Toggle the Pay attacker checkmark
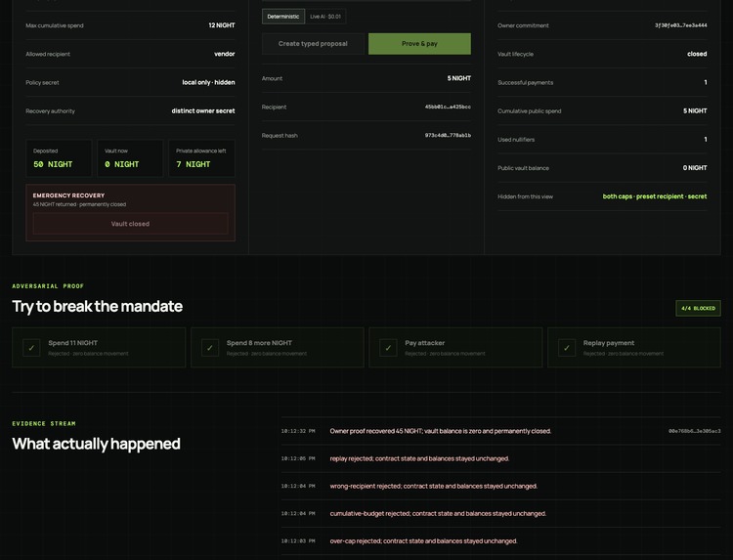The height and width of the screenshot is (560, 733). coord(388,348)
